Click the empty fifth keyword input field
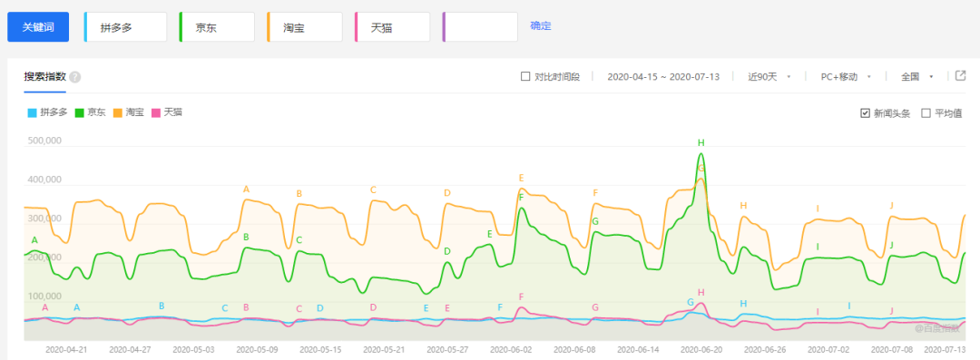The image size is (980, 360). point(480,27)
